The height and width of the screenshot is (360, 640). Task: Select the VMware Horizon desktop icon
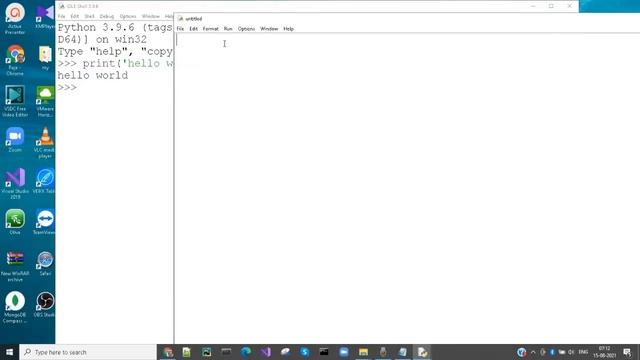[x=45, y=101]
